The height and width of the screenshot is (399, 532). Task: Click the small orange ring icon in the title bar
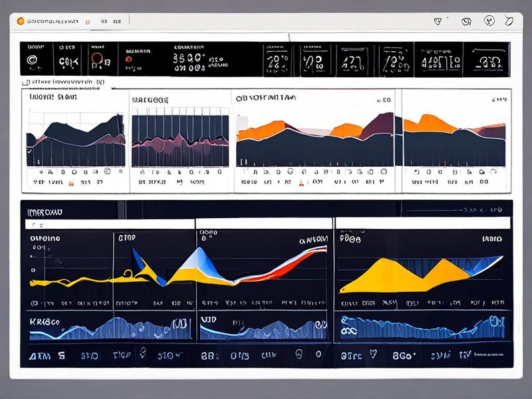88,22
